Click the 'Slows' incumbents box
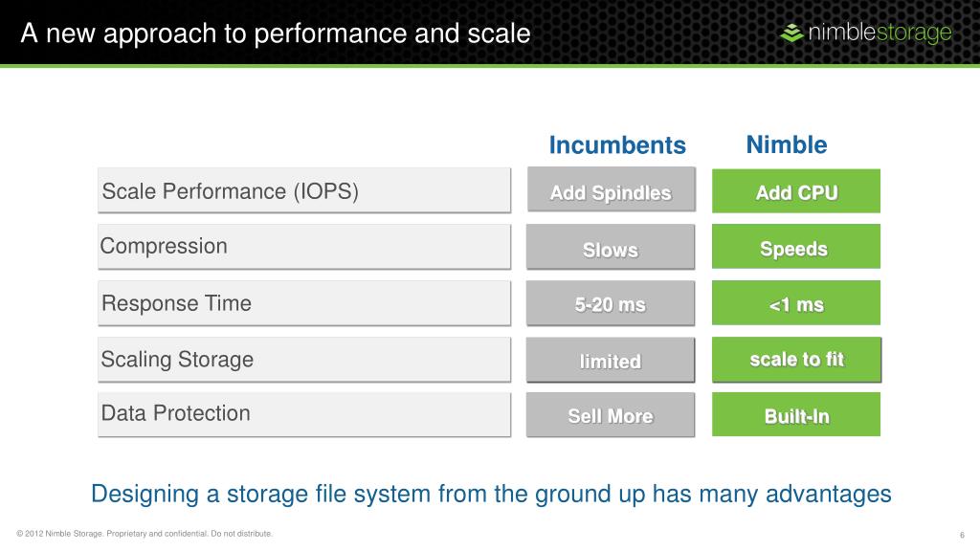Image resolution: width=980 pixels, height=551 pixels. click(610, 247)
